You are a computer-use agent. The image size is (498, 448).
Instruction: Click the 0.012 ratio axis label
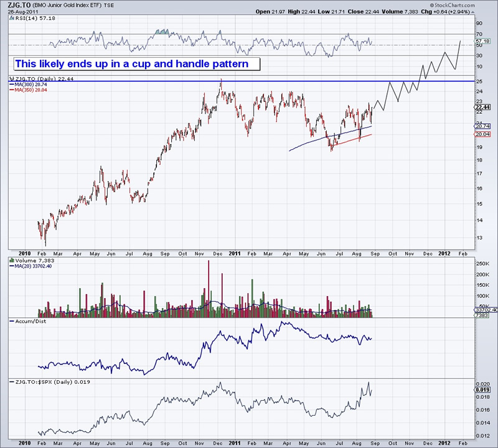pyautogui.click(x=483, y=436)
